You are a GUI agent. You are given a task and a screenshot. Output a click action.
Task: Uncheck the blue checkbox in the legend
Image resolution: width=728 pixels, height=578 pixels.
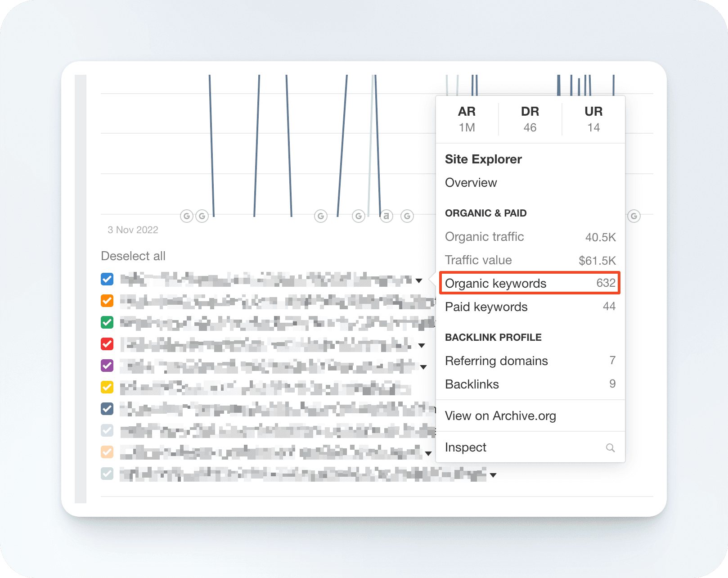tap(107, 279)
